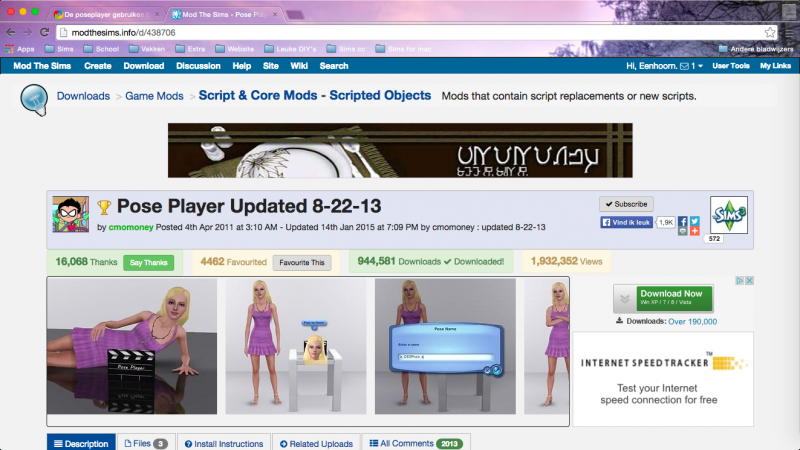Toggle the Subscribe button
Image resolution: width=800 pixels, height=450 pixels.
(626, 204)
